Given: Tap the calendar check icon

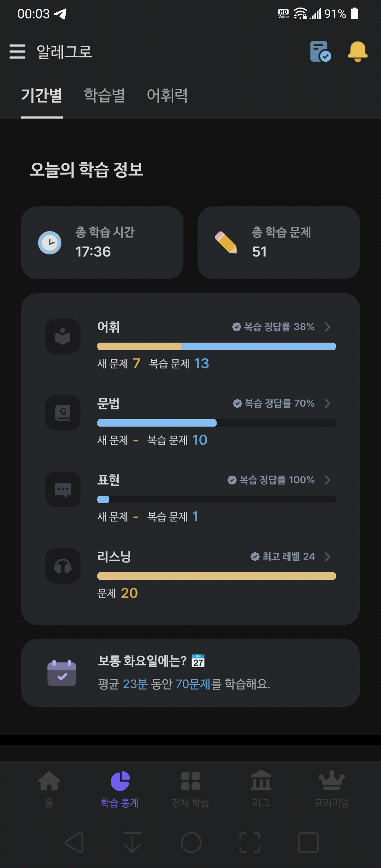Looking at the screenshot, I should coord(62,673).
